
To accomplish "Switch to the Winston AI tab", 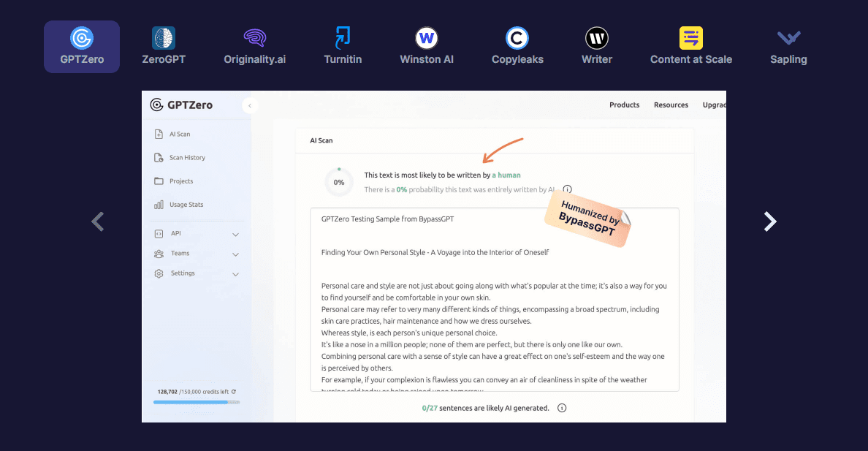I will coord(426,47).
